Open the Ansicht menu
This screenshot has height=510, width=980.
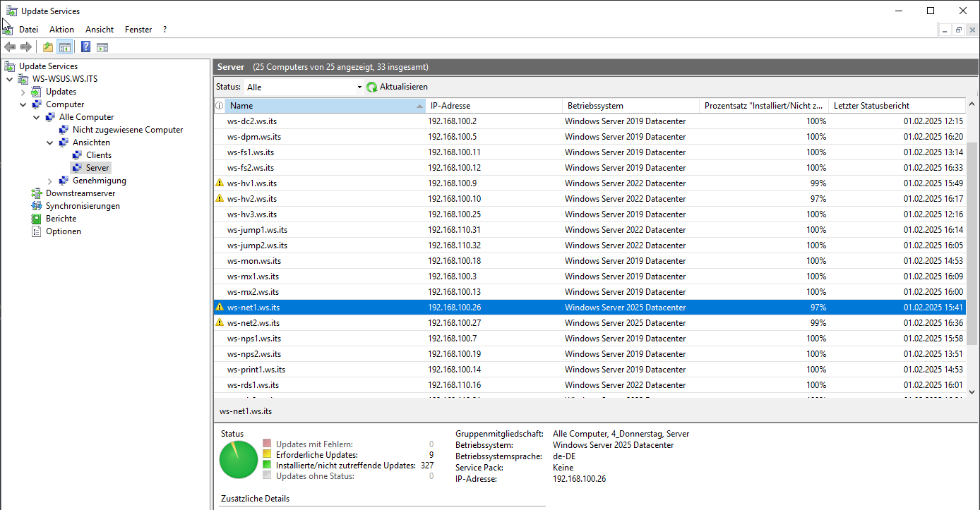(100, 30)
